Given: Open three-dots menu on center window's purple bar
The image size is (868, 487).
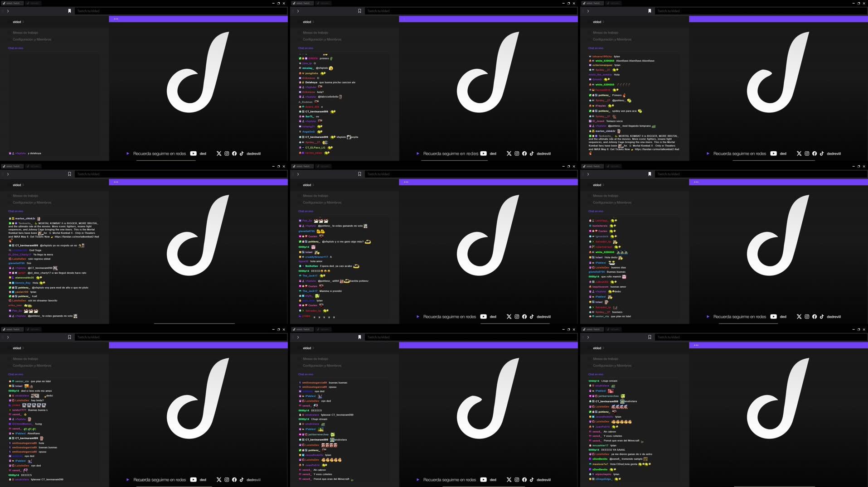Looking at the screenshot, I should coord(406,182).
